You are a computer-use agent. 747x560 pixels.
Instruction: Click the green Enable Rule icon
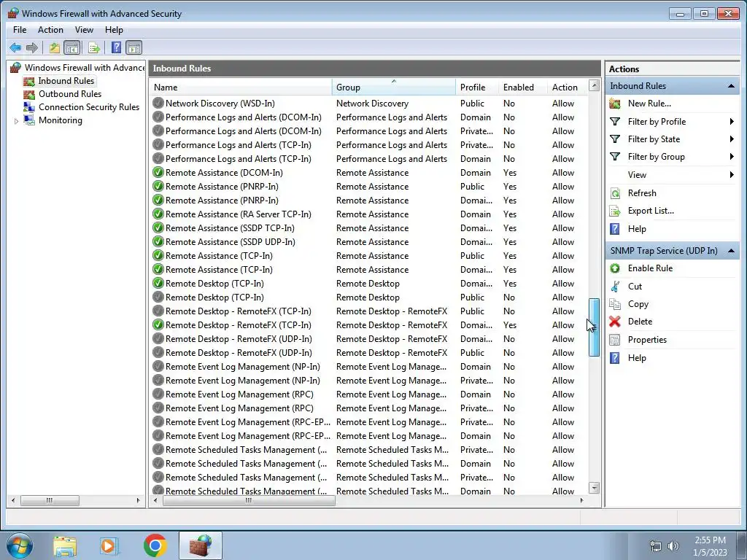[x=615, y=268]
